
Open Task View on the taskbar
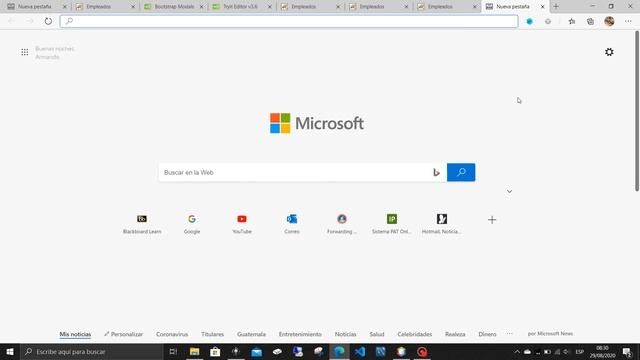point(173,351)
